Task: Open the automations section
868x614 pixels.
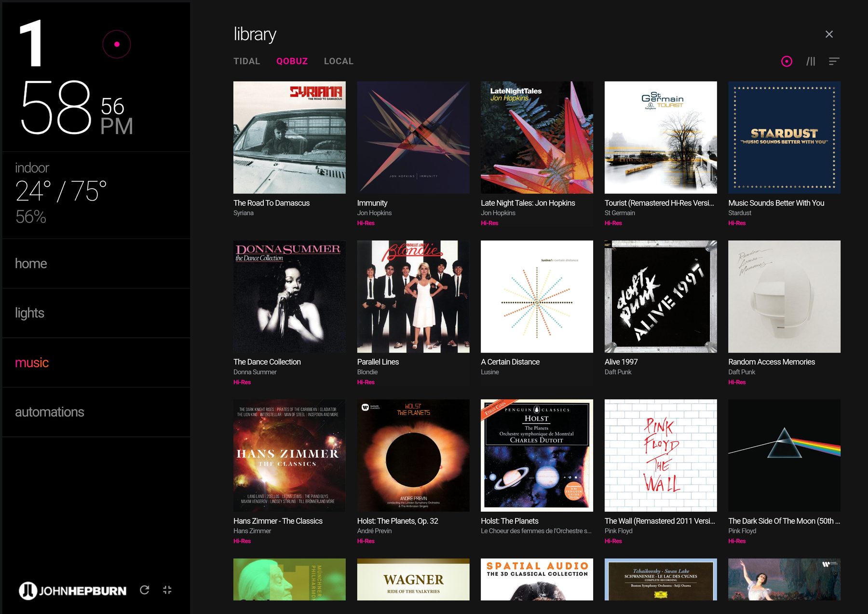Action: pyautogui.click(x=96, y=412)
